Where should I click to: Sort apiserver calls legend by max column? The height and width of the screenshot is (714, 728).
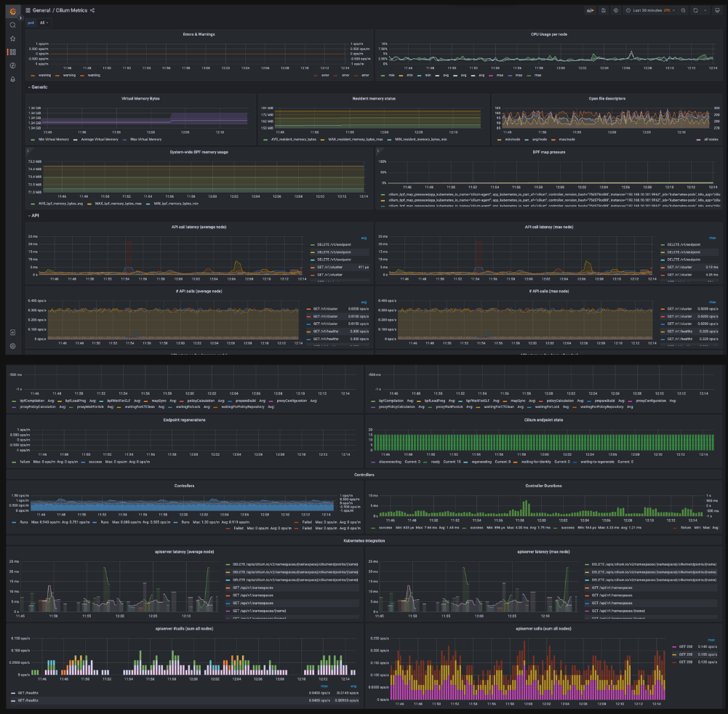(x=711, y=640)
